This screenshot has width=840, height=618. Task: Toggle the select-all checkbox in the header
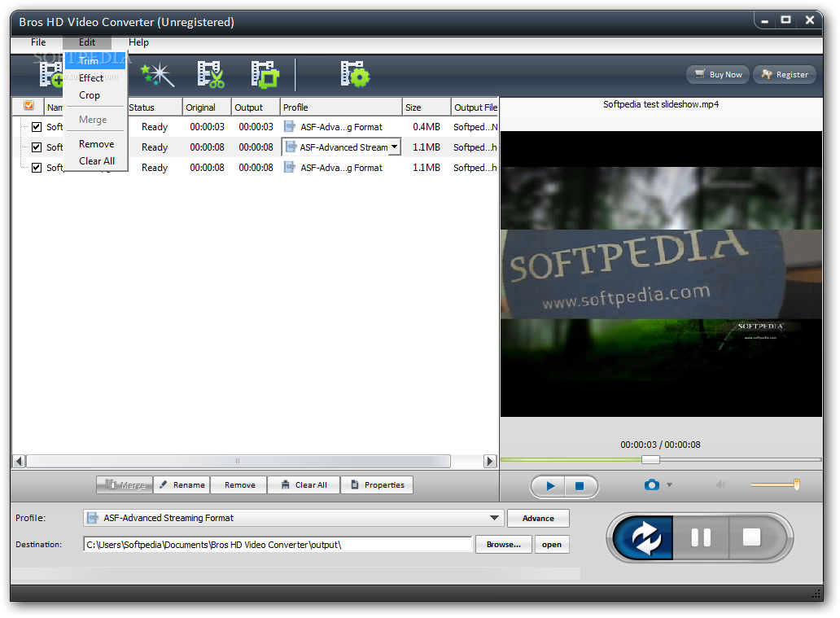click(x=29, y=106)
